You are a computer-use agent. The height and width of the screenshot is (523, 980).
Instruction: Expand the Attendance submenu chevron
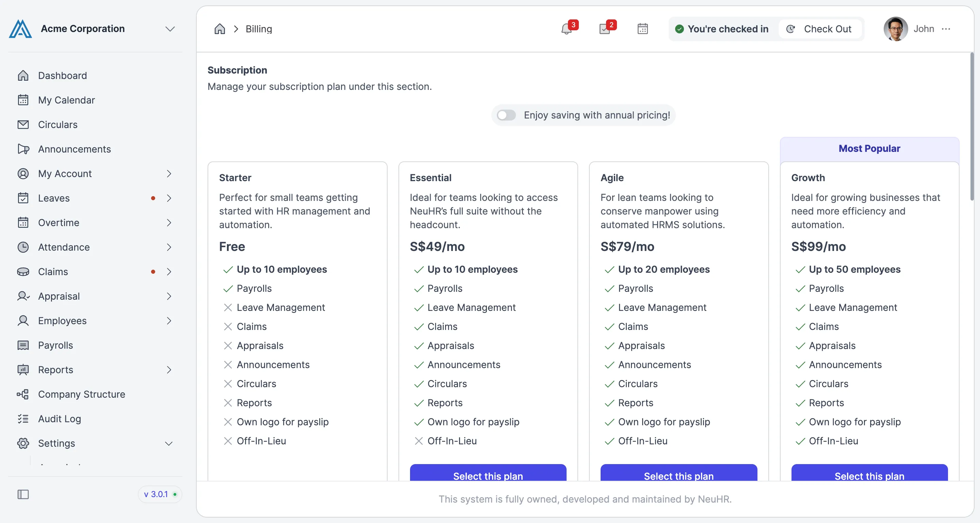(169, 247)
